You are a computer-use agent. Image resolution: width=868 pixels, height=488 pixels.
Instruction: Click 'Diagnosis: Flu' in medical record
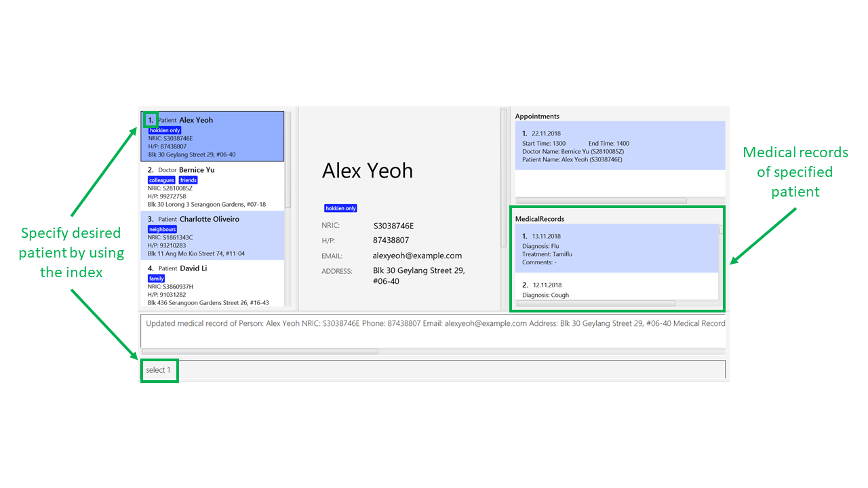click(x=540, y=246)
